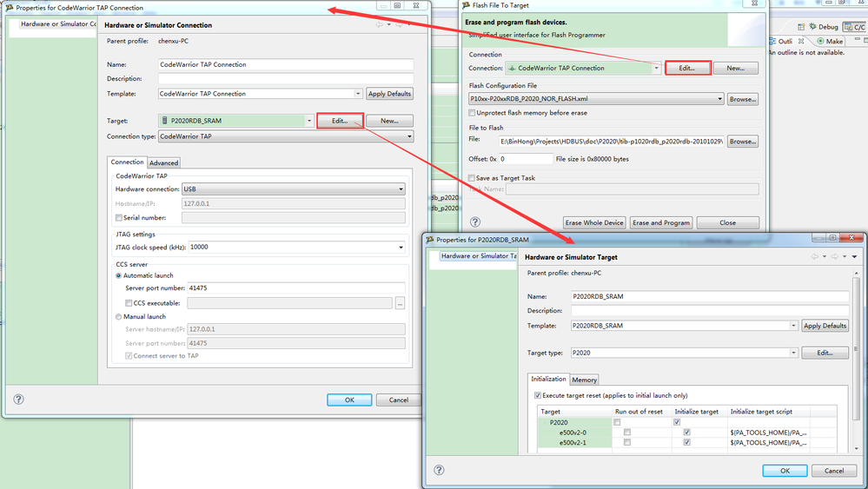Toggle Initialize target for e500v2-0

(x=687, y=432)
